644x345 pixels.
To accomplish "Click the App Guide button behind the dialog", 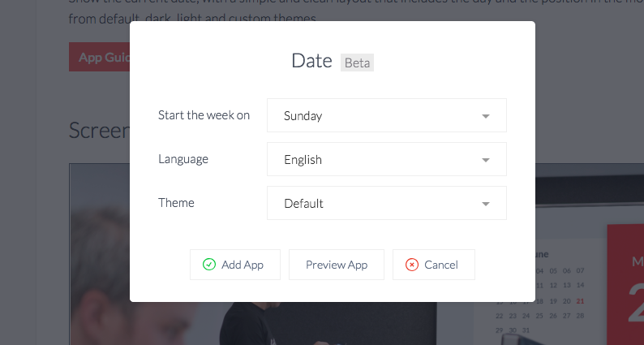I will tap(100, 57).
